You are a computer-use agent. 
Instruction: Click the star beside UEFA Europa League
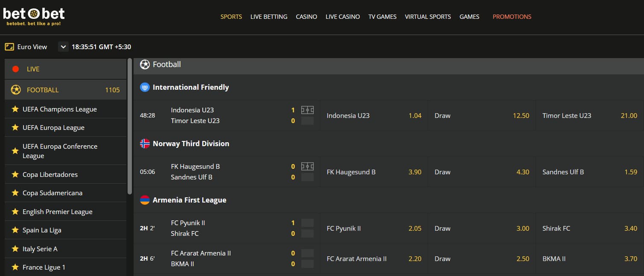click(15, 127)
